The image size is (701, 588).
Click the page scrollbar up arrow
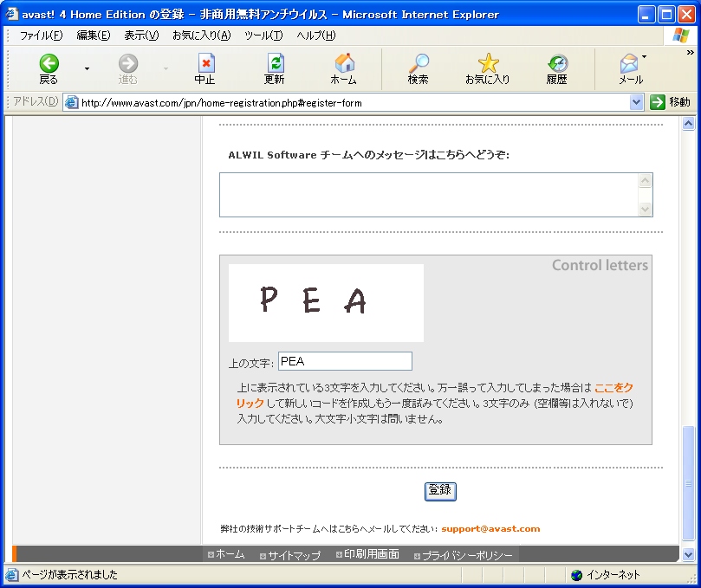pos(689,123)
